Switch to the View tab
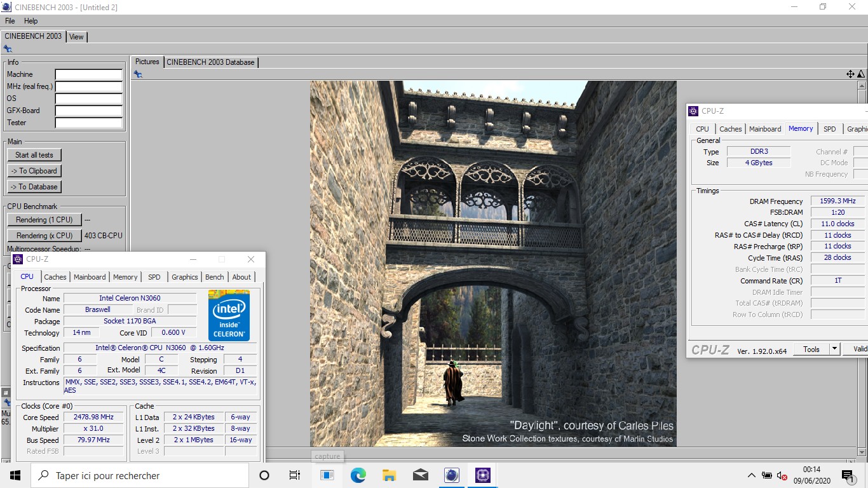Viewport: 868px width, 488px height. [76, 37]
